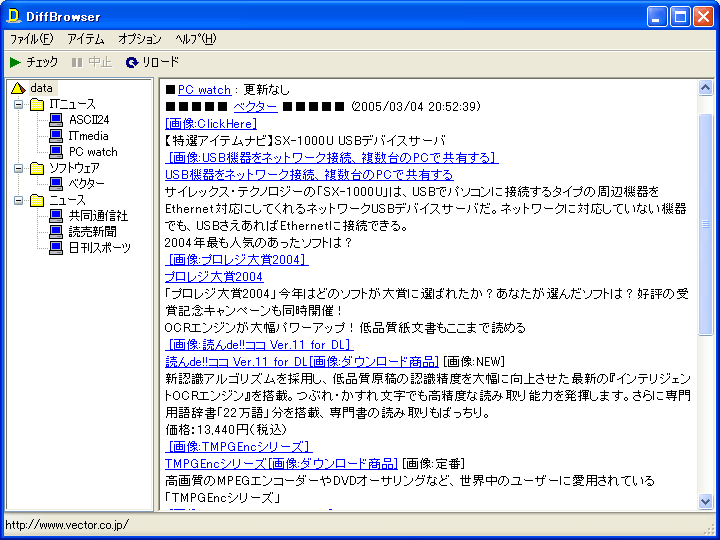This screenshot has height=540, width=720.
Task: Follow the PC watch hyperlink in content
Action: tap(204, 90)
